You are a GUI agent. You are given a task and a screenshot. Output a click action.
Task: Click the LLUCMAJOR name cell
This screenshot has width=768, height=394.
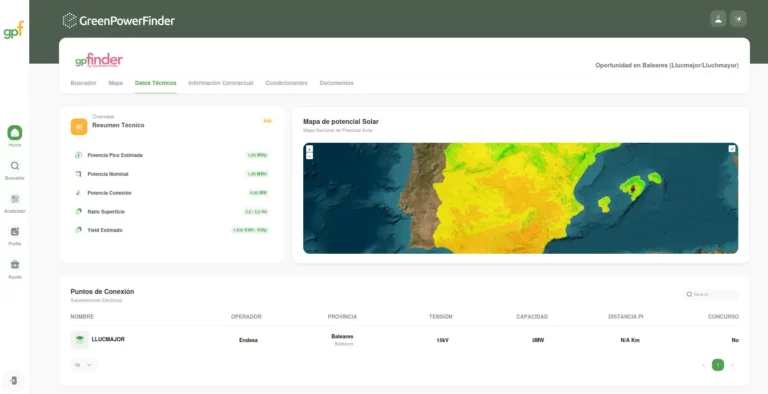108,339
